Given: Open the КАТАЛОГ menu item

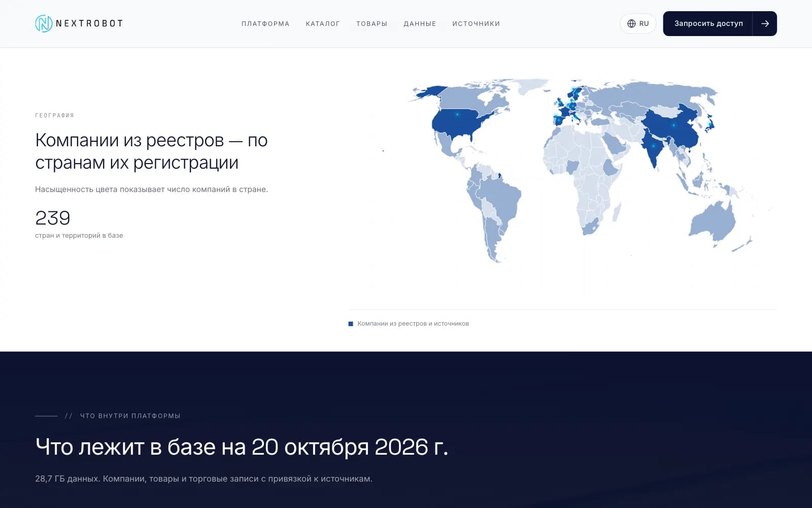Looking at the screenshot, I should click(323, 24).
